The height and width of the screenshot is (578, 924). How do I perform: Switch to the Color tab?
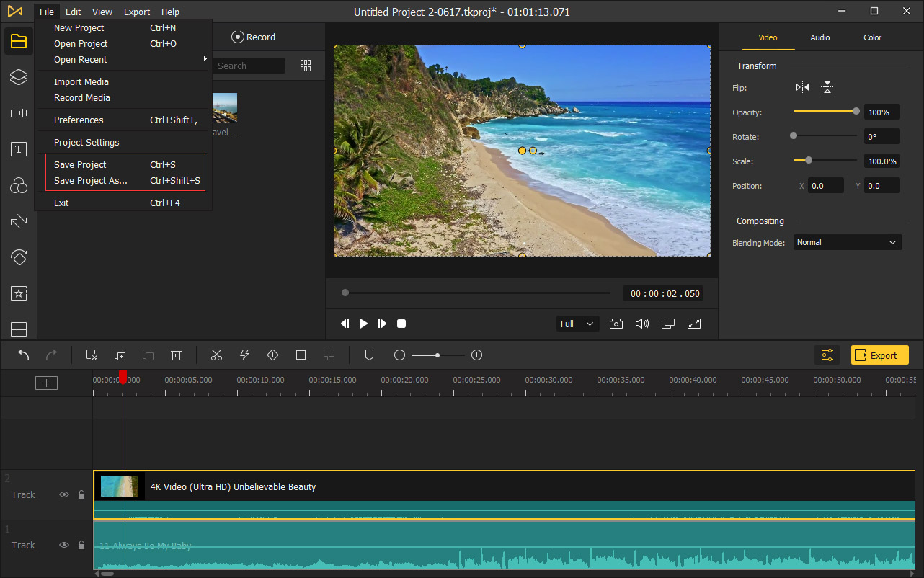(872, 37)
